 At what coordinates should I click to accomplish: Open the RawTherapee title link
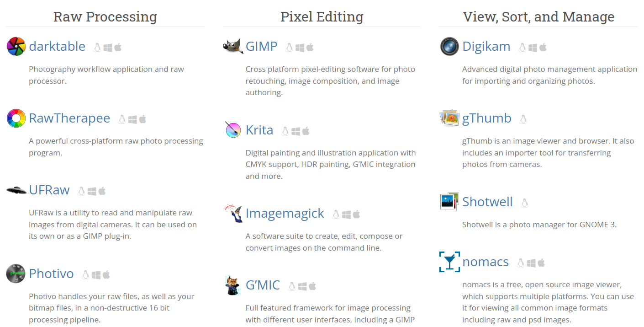[69, 118]
